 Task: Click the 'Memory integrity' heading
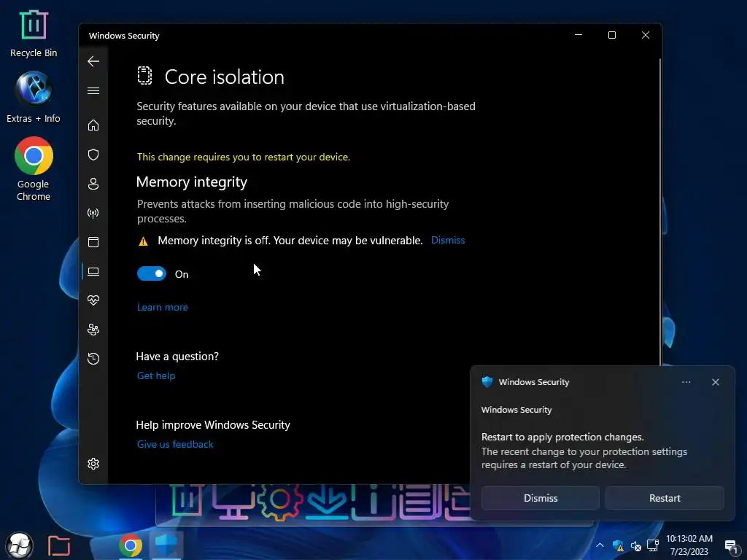[x=192, y=182]
